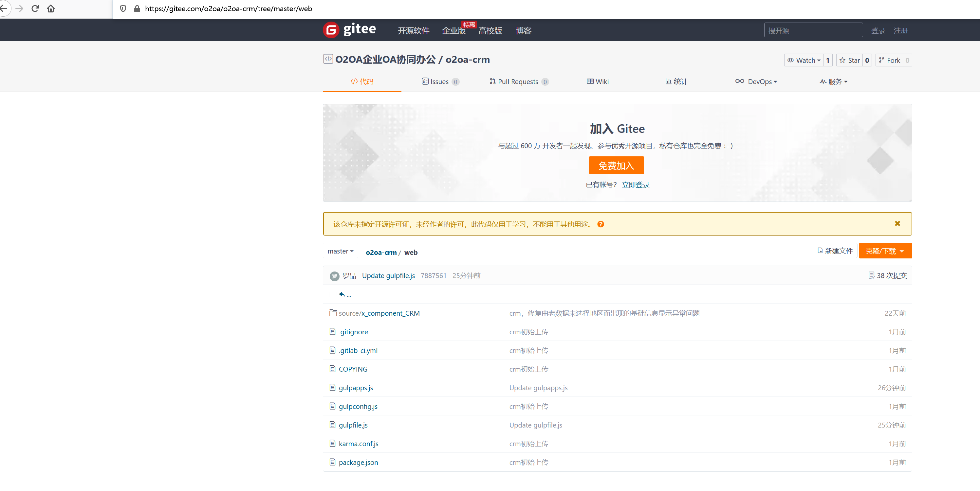Open the 统计 tab
The height and width of the screenshot is (491, 980).
676,81
